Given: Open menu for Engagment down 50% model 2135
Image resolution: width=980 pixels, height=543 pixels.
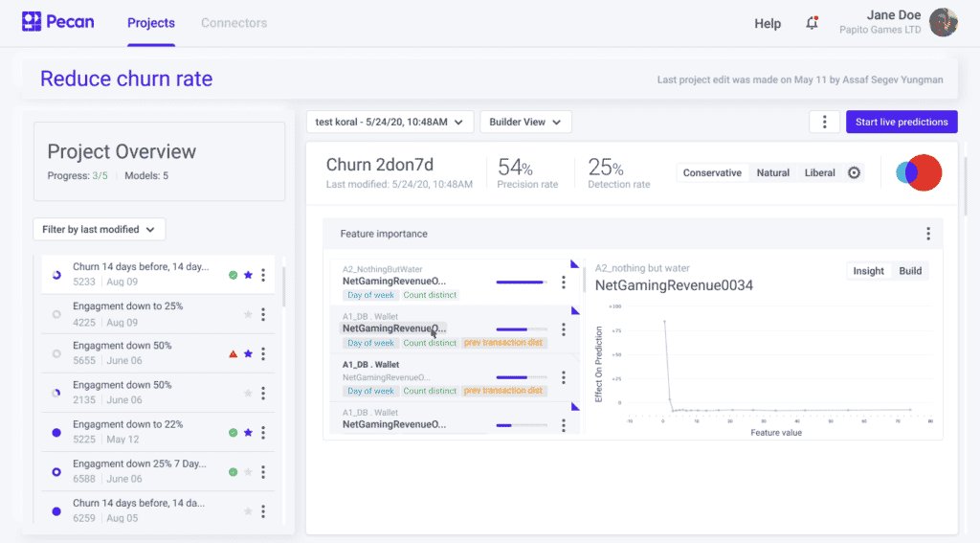Looking at the screenshot, I should tap(263, 393).
